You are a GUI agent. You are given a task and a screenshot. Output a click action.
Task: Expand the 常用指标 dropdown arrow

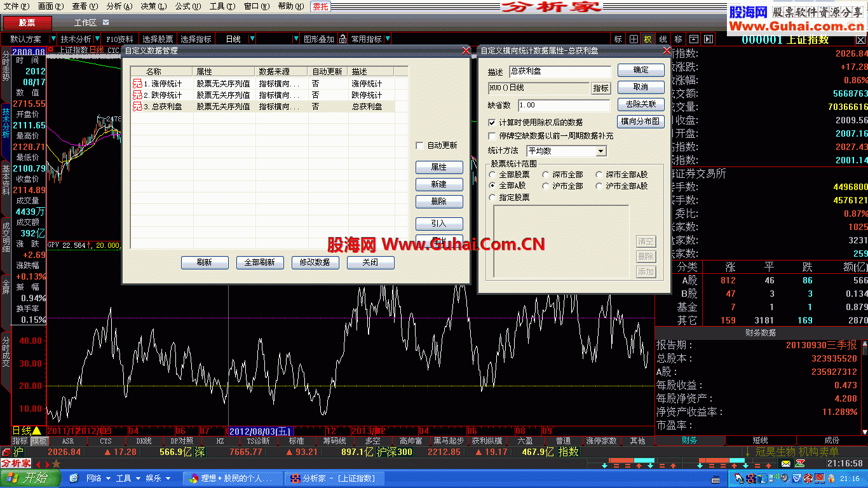[387, 39]
